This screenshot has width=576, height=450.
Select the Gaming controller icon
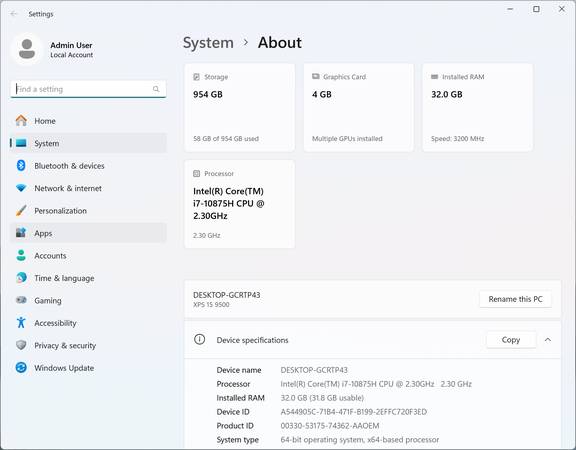click(x=21, y=300)
